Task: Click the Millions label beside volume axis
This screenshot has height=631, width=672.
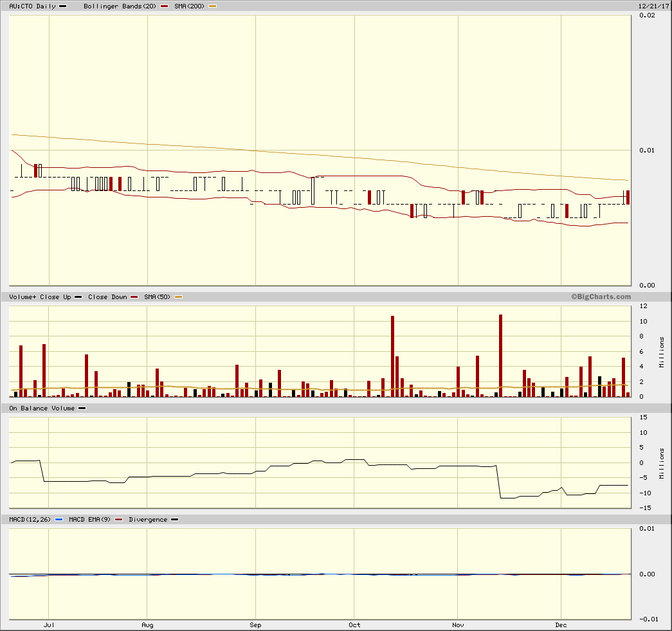Action: [x=662, y=352]
